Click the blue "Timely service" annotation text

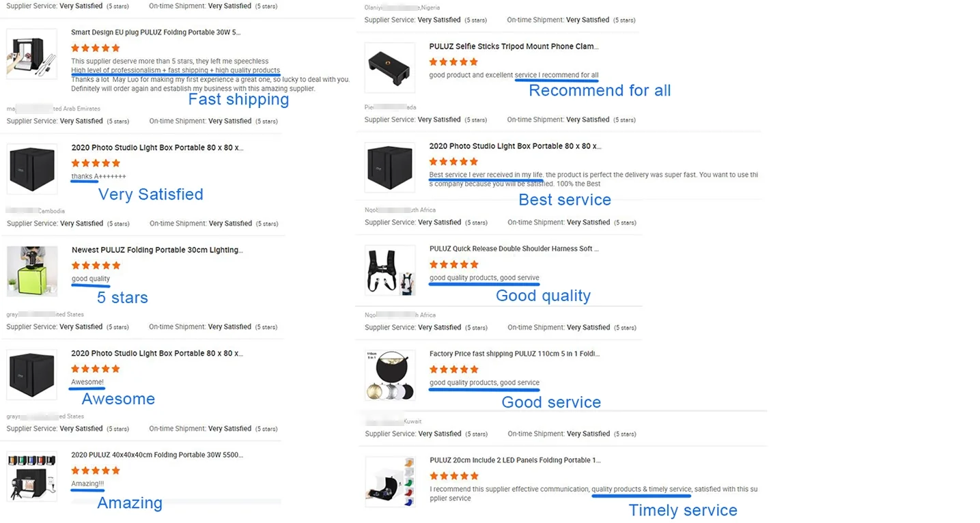pyautogui.click(x=682, y=511)
